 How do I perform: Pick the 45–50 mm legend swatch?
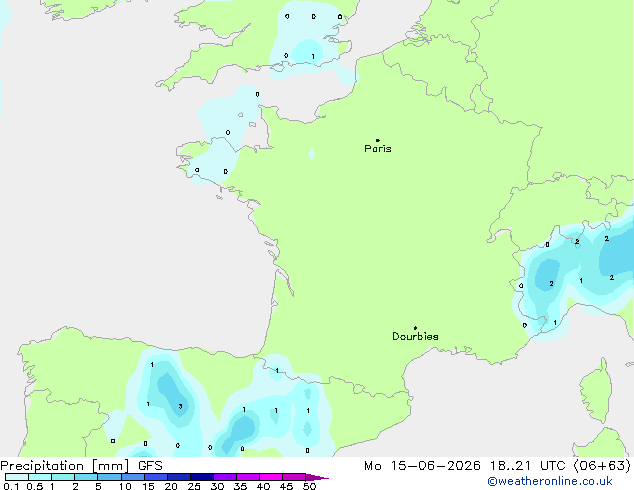(x=294, y=477)
